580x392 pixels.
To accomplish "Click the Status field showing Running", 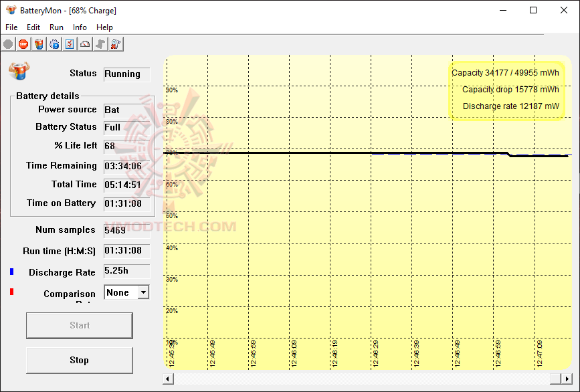I will 127,74.
